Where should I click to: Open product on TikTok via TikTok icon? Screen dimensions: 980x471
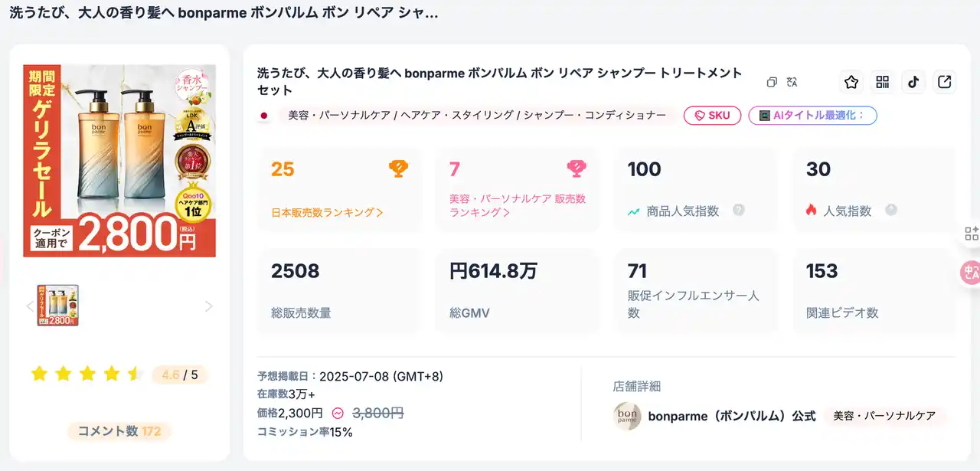(913, 83)
